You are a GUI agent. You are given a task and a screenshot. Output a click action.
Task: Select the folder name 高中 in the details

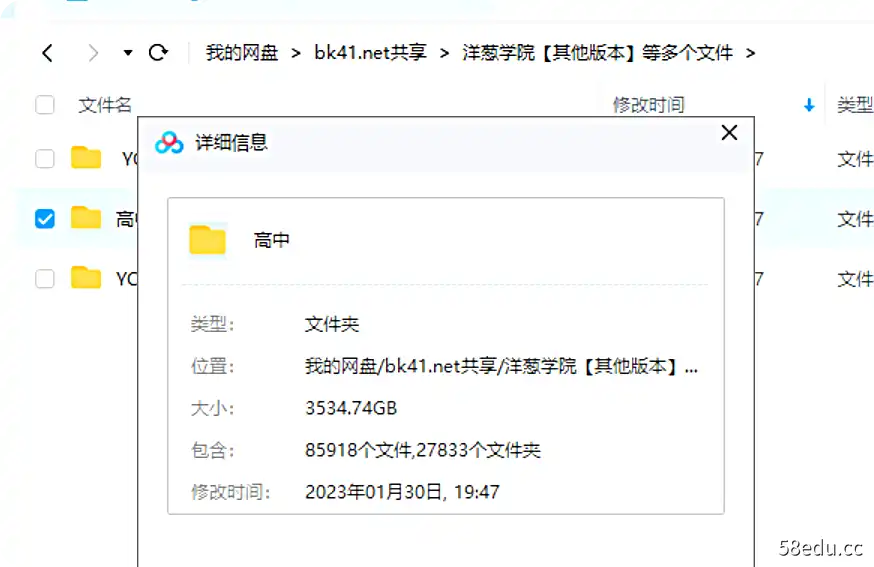[271, 240]
